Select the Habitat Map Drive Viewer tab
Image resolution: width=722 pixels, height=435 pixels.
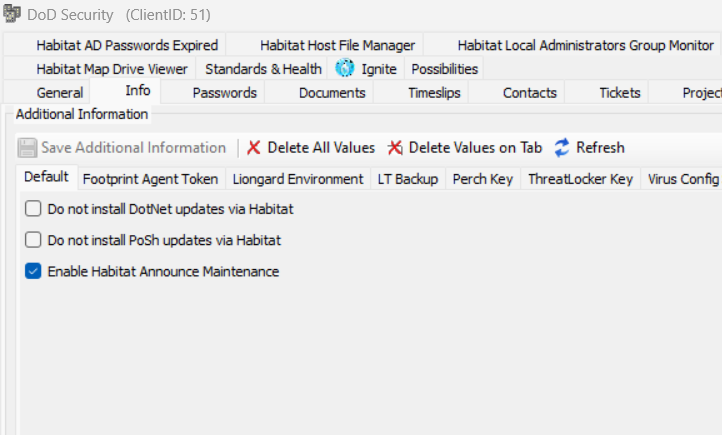112,69
